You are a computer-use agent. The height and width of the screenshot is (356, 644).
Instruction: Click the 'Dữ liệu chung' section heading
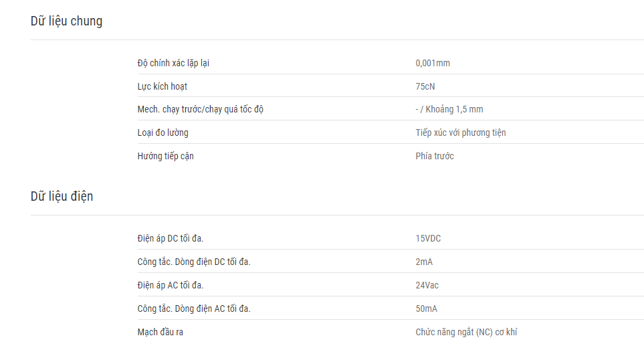click(66, 21)
